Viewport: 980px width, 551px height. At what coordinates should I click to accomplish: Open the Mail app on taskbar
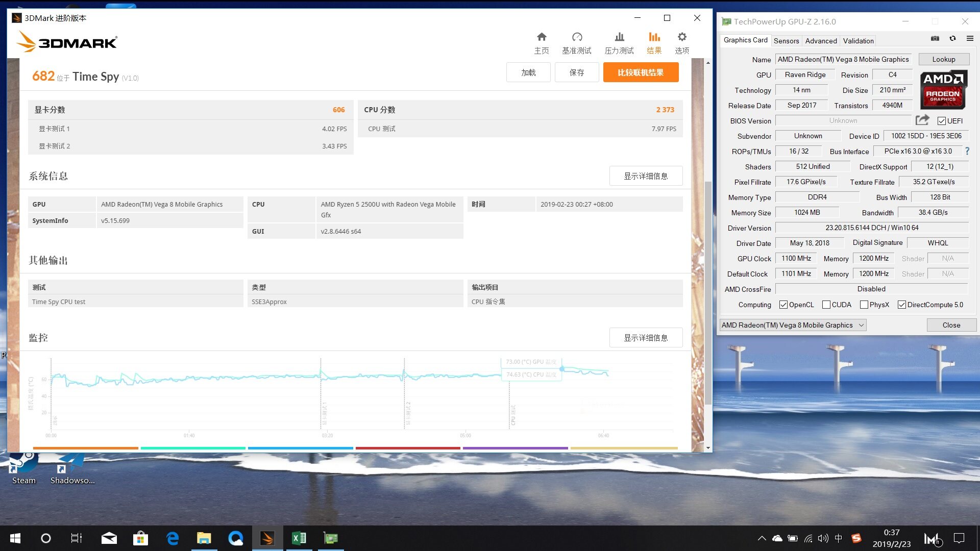click(109, 538)
